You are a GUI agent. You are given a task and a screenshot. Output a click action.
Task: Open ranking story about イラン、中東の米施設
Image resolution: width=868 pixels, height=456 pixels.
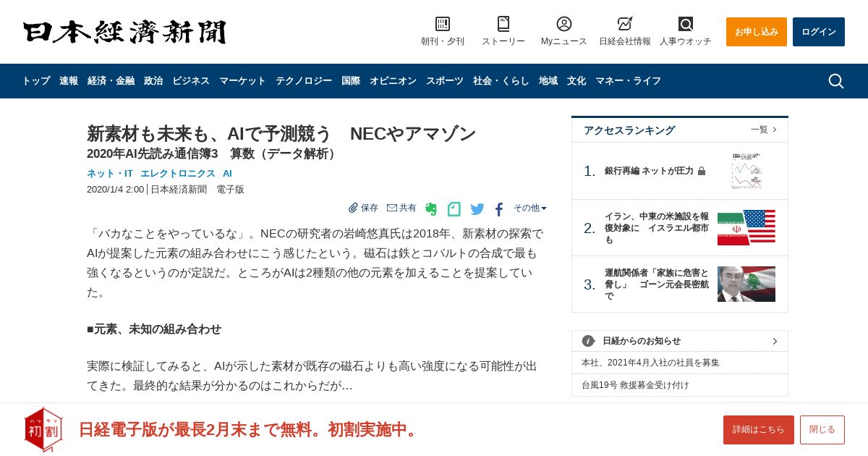click(x=657, y=228)
